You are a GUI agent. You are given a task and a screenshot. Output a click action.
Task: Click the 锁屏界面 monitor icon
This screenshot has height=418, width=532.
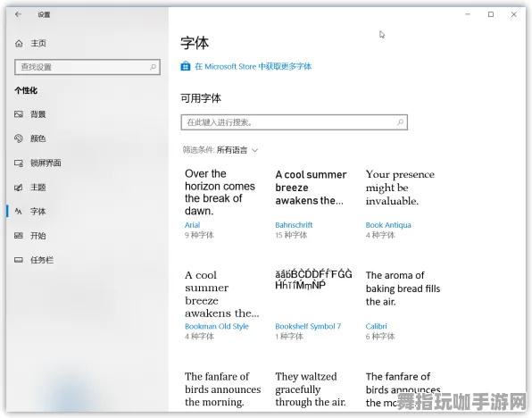click(19, 163)
